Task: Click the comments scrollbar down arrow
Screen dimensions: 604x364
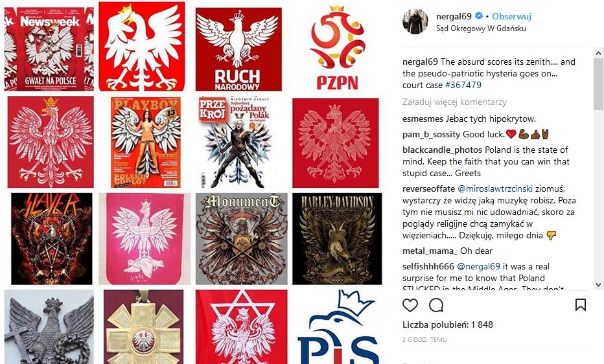Action: 599,285
